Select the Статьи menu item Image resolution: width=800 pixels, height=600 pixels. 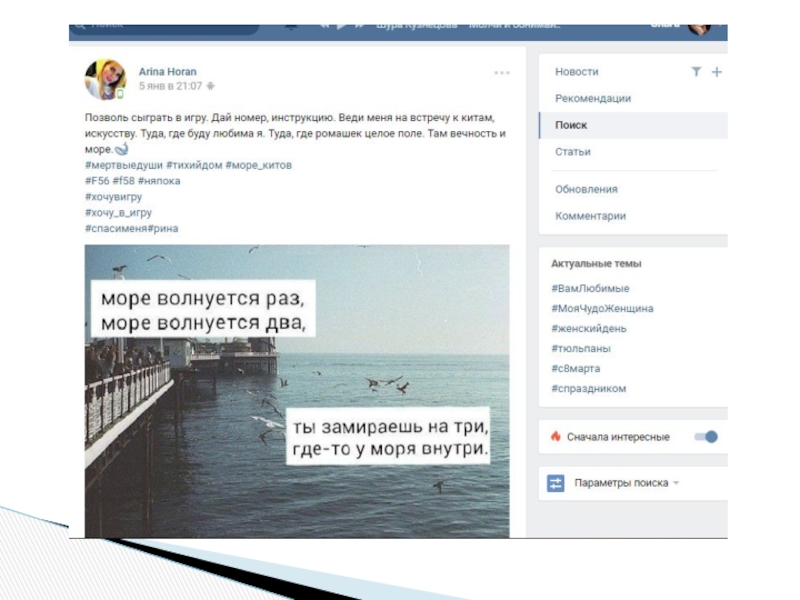(573, 152)
